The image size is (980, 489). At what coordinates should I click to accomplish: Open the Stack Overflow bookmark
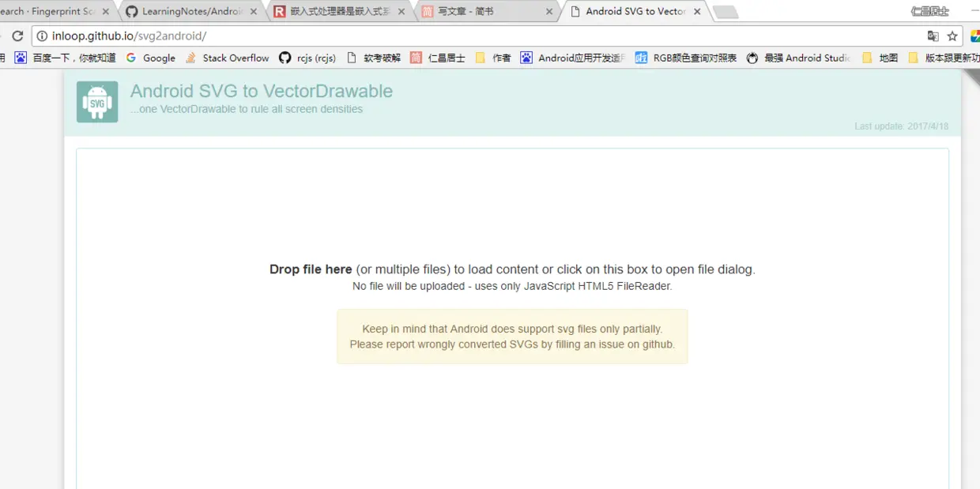[228, 58]
